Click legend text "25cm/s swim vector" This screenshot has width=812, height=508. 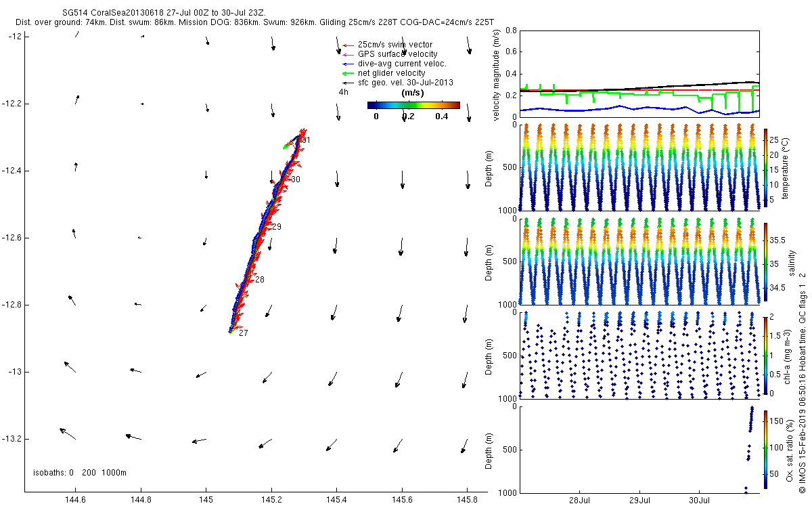point(395,45)
